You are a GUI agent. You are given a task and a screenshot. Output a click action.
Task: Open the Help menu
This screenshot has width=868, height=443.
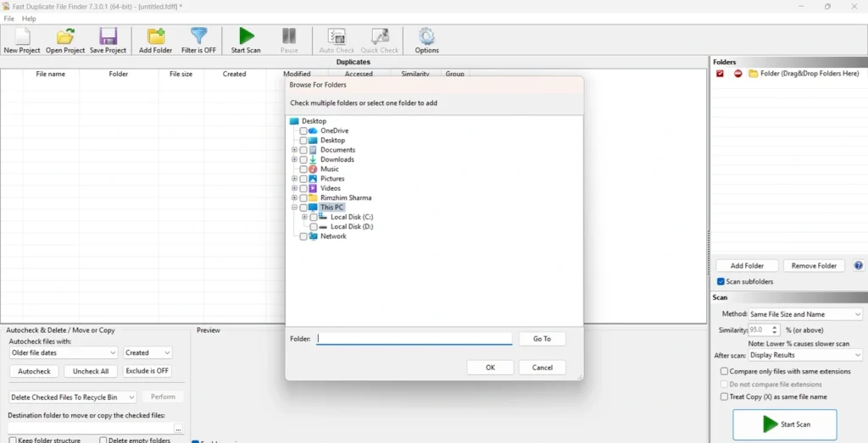pyautogui.click(x=29, y=19)
